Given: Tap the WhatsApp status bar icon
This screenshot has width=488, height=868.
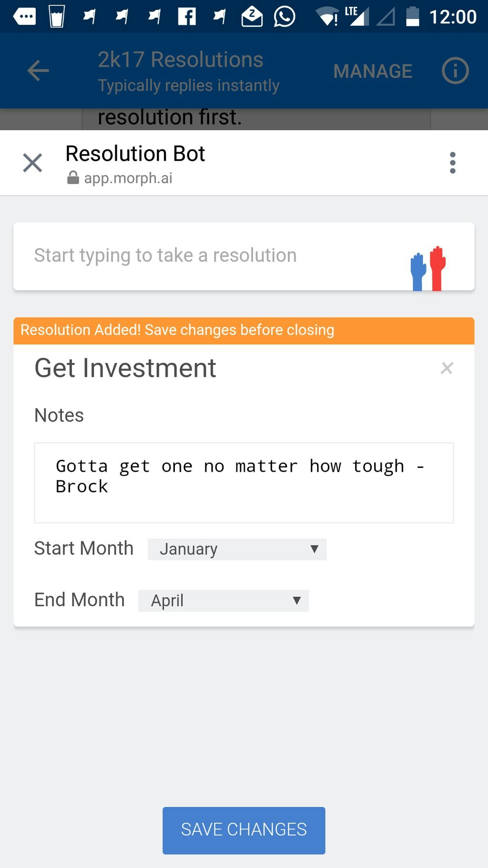Looking at the screenshot, I should coord(285,17).
